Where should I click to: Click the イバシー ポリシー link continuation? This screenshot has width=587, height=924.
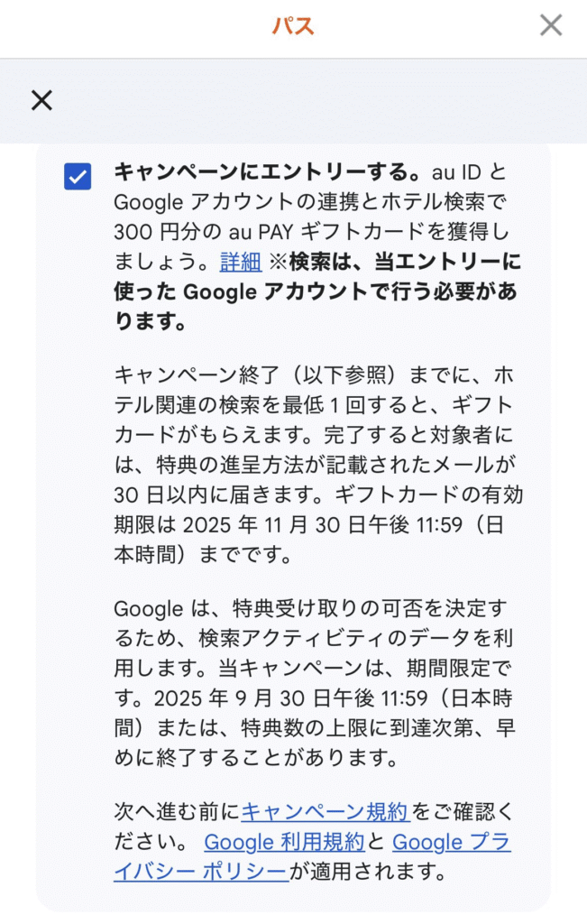pyautogui.click(x=201, y=872)
